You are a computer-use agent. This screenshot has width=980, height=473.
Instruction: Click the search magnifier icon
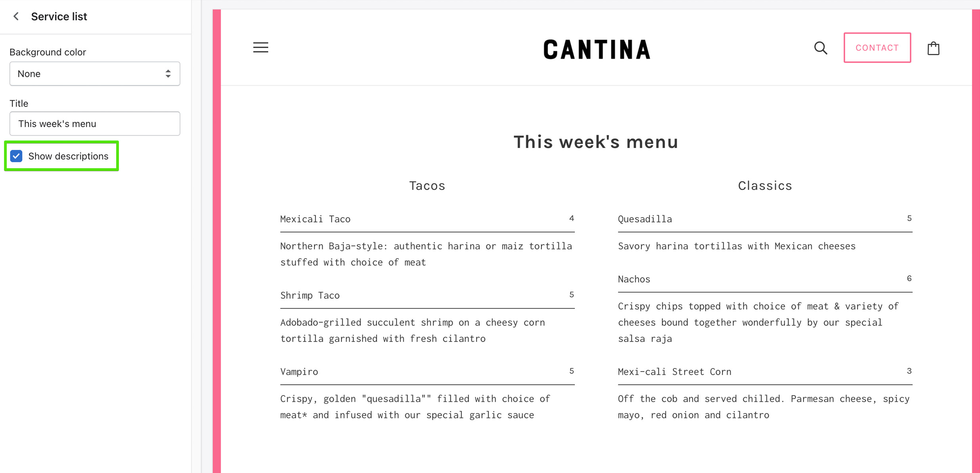(x=821, y=48)
